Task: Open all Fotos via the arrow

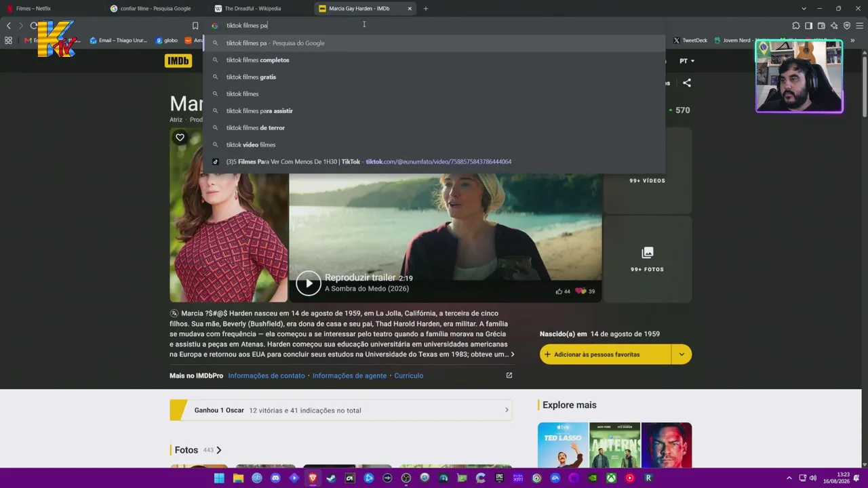Action: 218,450
